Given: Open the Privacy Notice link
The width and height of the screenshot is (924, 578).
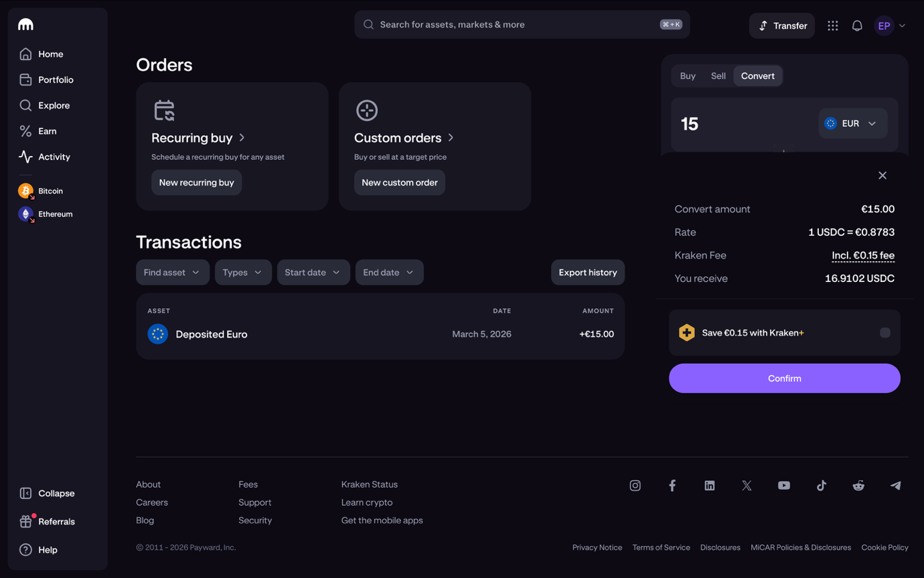Looking at the screenshot, I should click(x=597, y=548).
